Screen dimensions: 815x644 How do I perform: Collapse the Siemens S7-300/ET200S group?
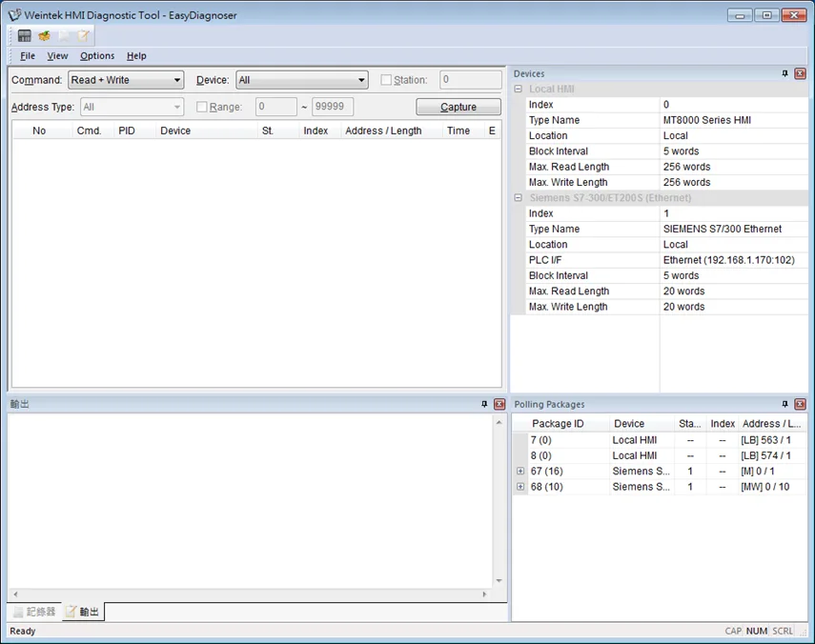pyautogui.click(x=519, y=198)
